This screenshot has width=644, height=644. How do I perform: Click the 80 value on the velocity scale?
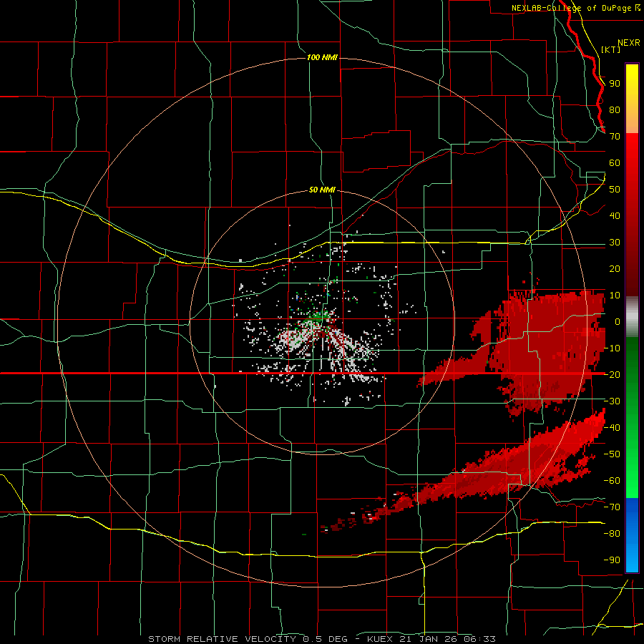point(615,109)
